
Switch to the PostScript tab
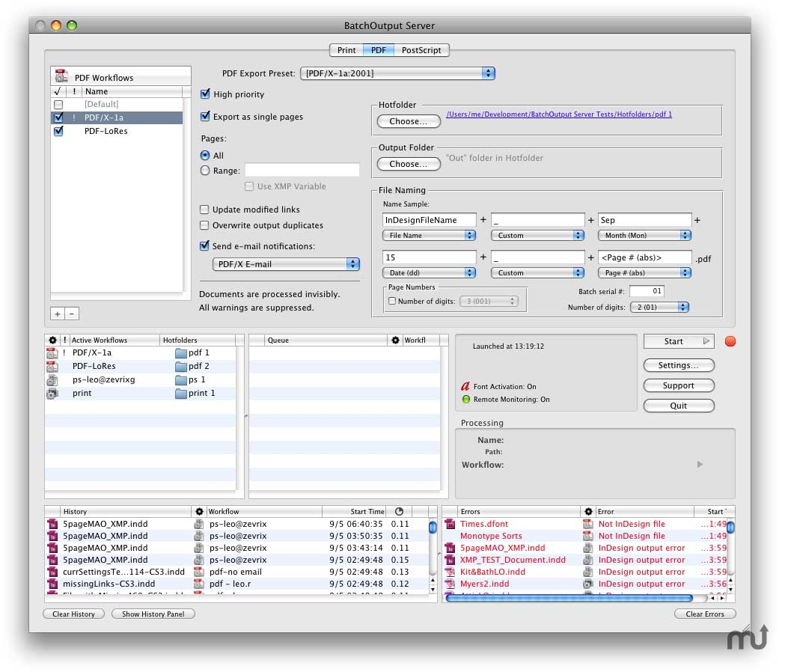click(421, 50)
